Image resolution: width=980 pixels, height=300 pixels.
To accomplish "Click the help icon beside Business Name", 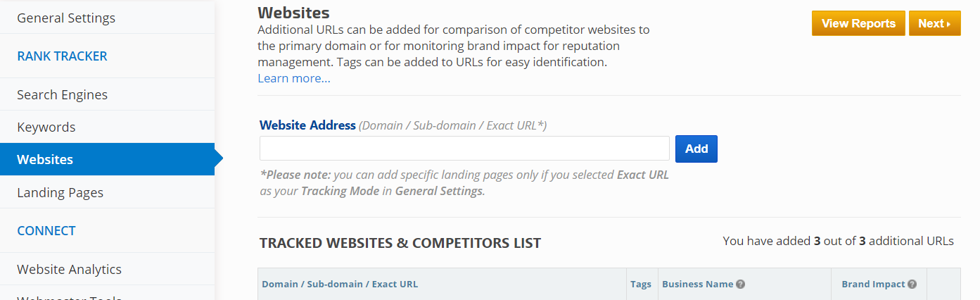I will pos(741,285).
